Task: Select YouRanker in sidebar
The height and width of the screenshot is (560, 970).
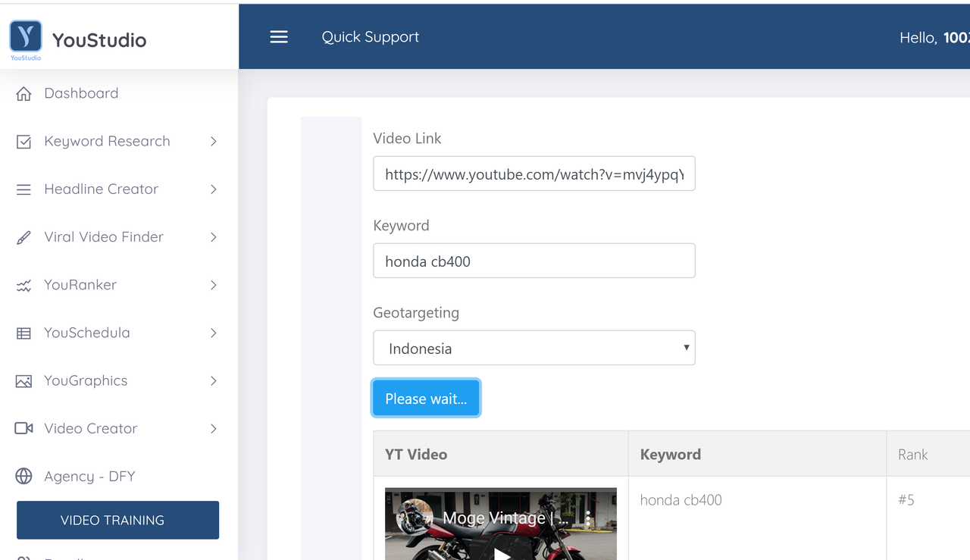Action: coord(80,284)
